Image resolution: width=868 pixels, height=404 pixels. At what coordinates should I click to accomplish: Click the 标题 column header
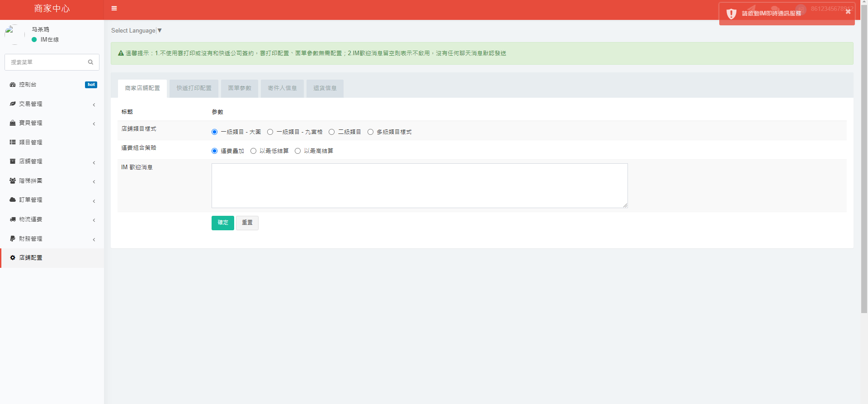[127, 112]
